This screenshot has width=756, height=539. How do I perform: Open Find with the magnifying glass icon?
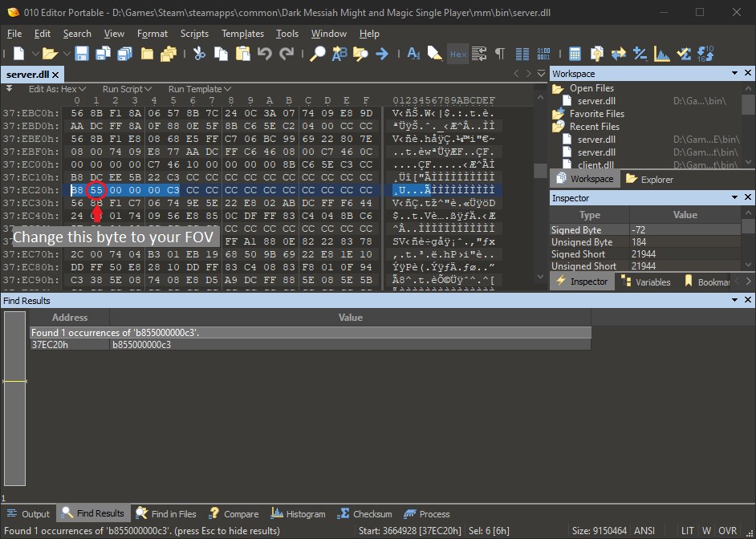click(317, 54)
